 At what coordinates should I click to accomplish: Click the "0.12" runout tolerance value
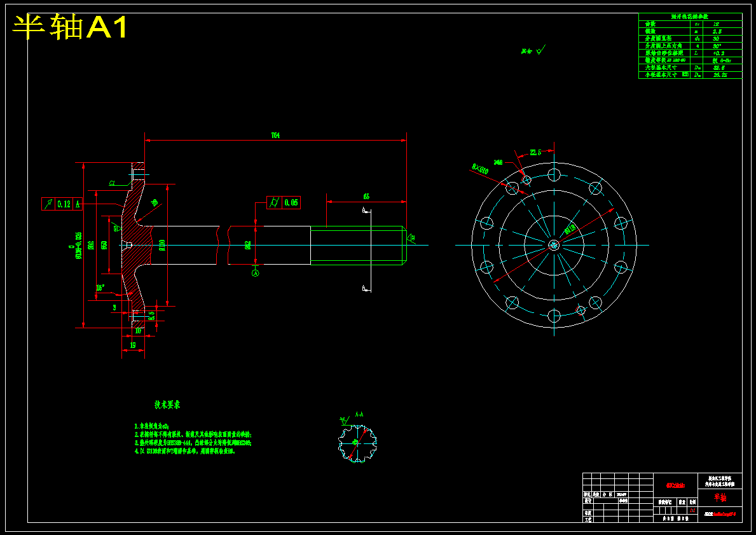click(x=64, y=204)
